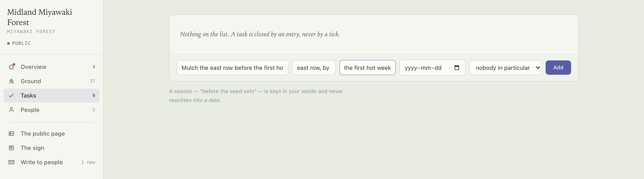Click the "the first hot week" season field
644x179 pixels.
pyautogui.click(x=367, y=68)
